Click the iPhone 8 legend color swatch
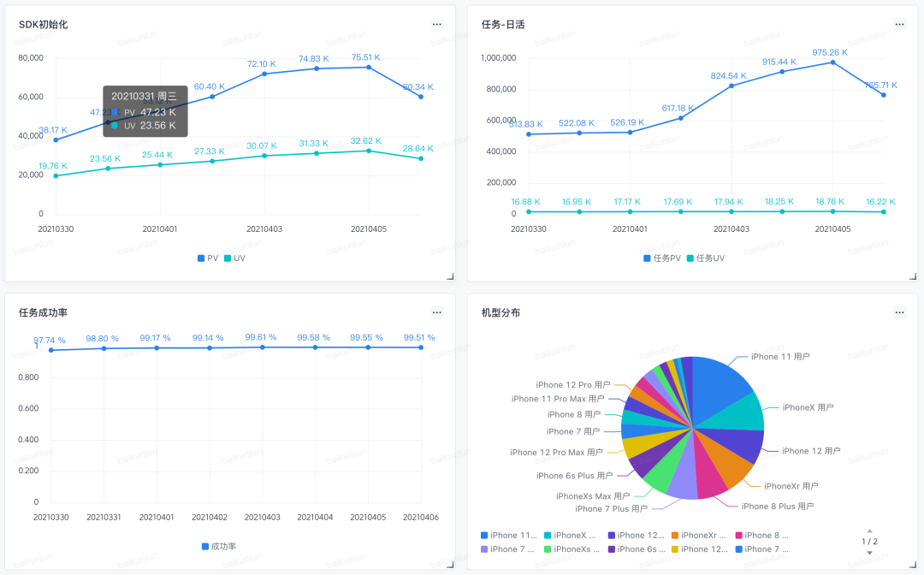Screen dimensions: 924x575 (x=739, y=535)
